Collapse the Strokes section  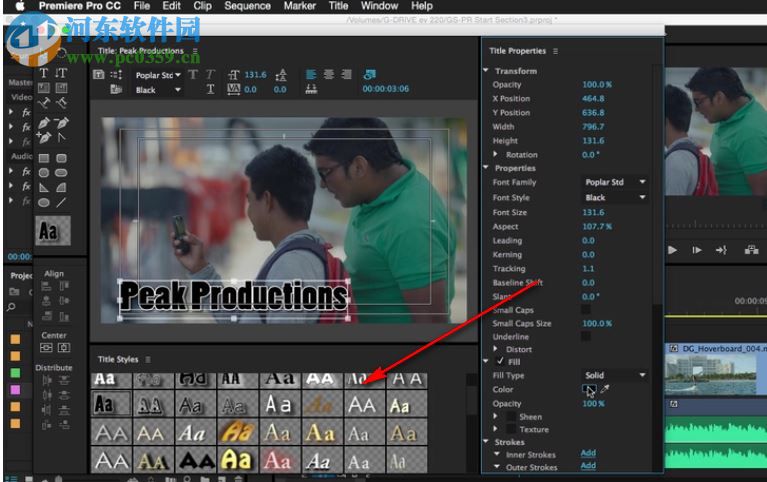486,442
